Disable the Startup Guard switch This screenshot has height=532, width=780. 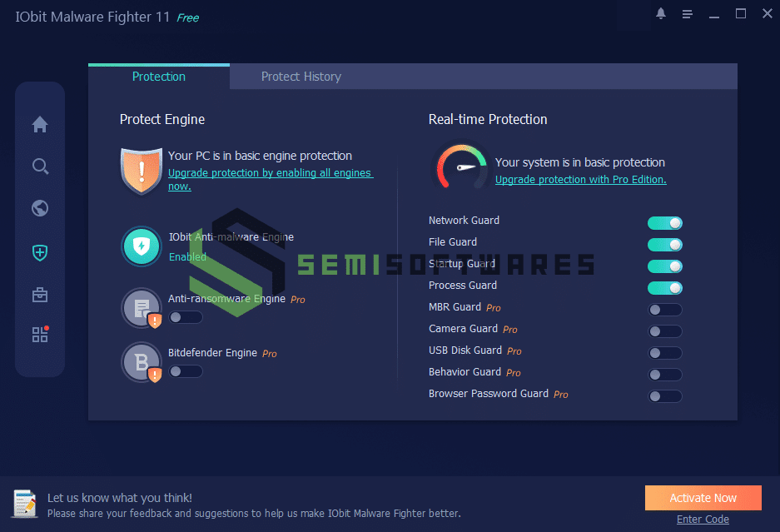click(664, 266)
